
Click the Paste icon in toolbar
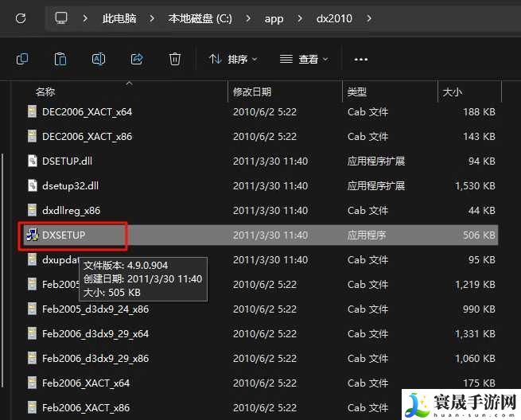tap(60, 59)
